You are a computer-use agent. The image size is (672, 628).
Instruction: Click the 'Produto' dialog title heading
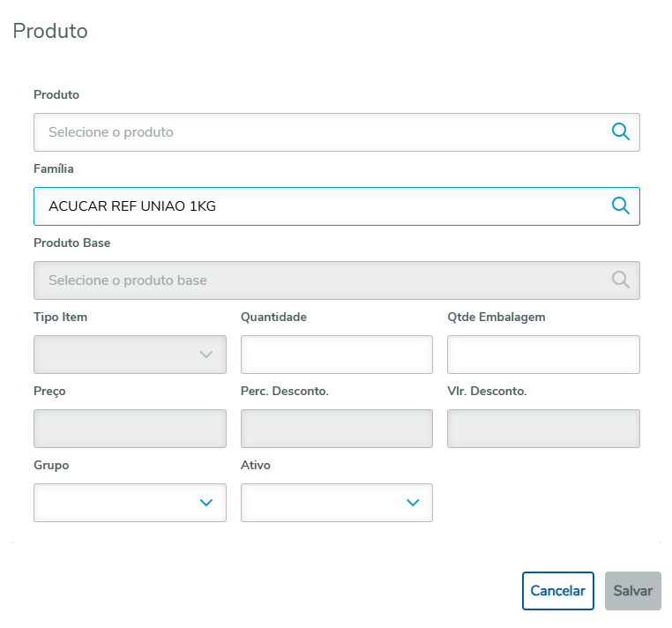[x=50, y=31]
